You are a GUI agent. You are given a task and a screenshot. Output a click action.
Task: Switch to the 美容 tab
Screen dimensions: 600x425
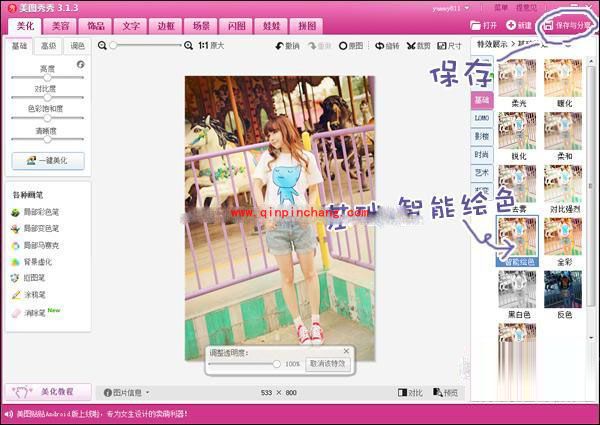(62, 24)
